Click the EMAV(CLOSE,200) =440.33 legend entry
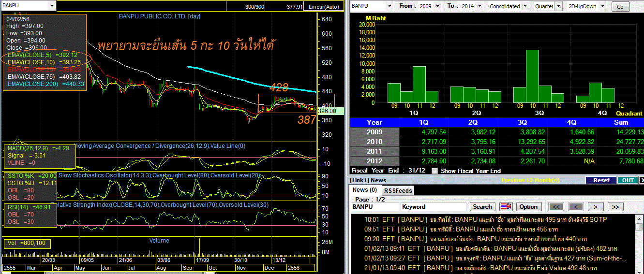This screenshot has height=274, width=644. point(45,84)
